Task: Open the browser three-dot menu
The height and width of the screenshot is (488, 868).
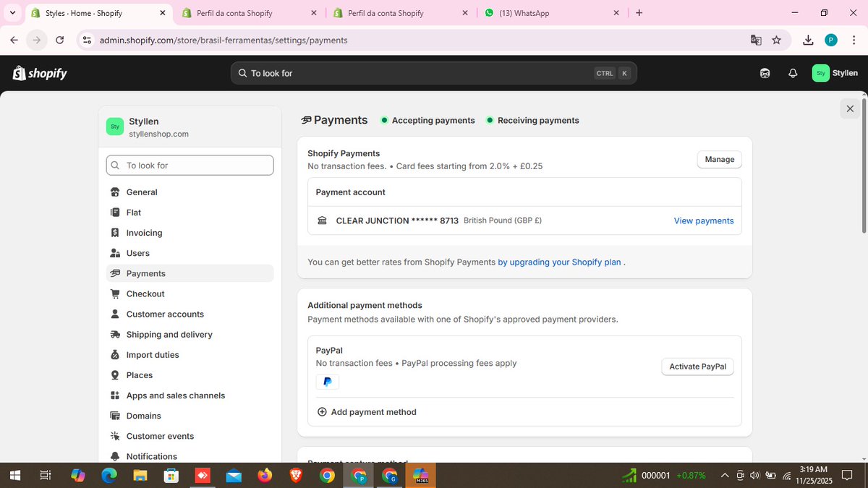Action: coord(854,40)
